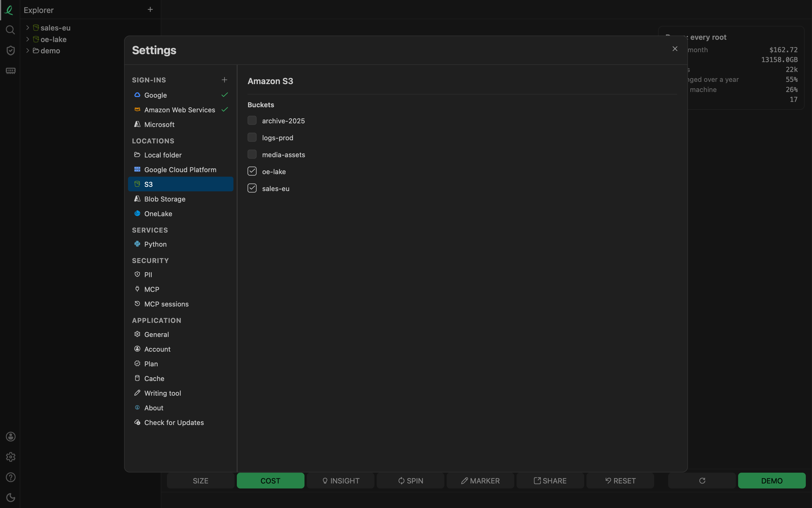Toggle the archive-2025 bucket checkbox
This screenshot has height=508, width=812.
tap(252, 120)
